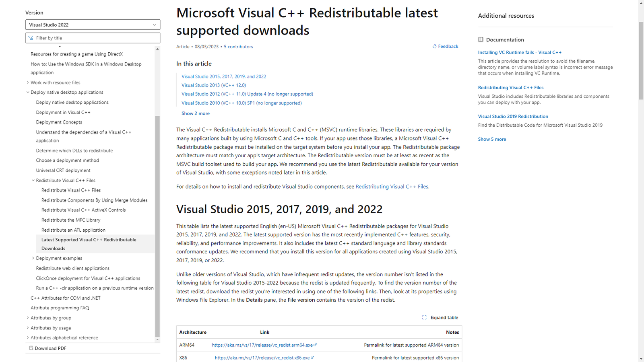Open the Visual Studio 2022 version dropdown

[93, 25]
